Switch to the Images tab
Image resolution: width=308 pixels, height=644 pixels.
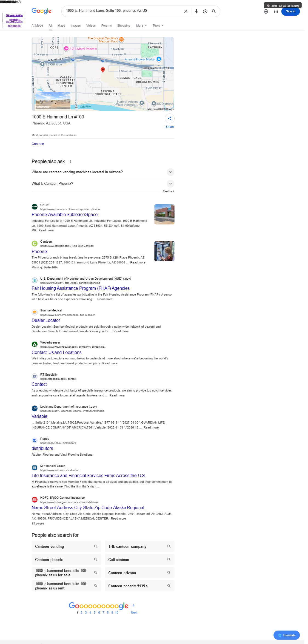tap(76, 25)
